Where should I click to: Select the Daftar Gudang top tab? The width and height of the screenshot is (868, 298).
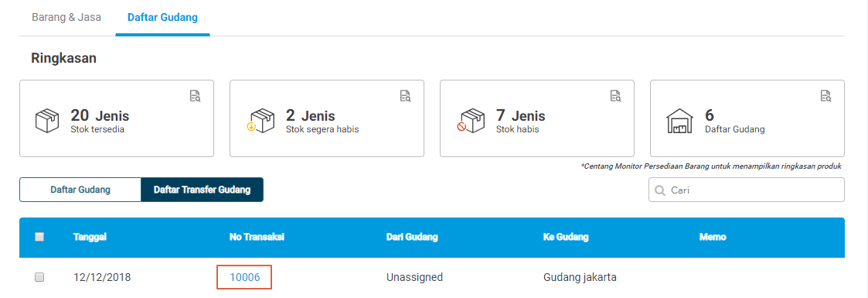click(162, 17)
